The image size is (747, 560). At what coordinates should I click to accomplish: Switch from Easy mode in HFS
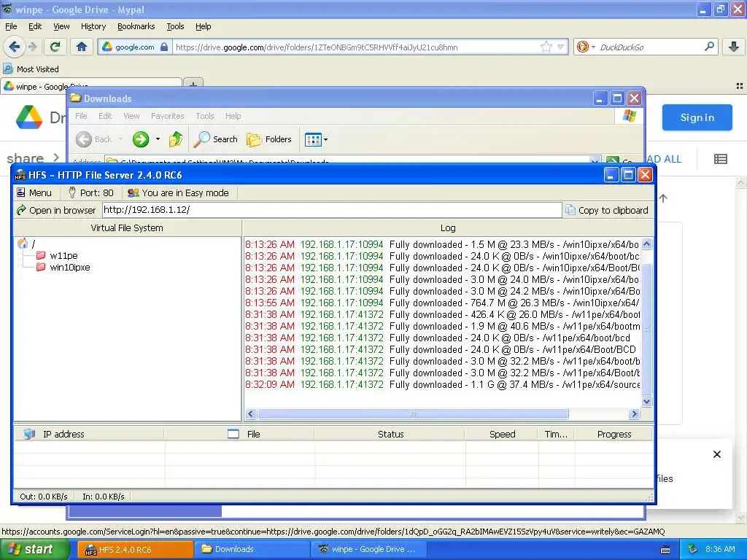coord(178,192)
